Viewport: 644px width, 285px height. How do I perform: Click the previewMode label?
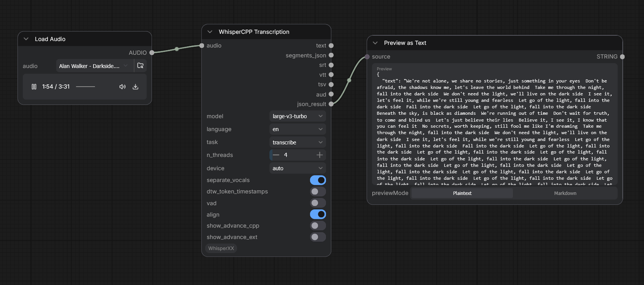pos(390,193)
